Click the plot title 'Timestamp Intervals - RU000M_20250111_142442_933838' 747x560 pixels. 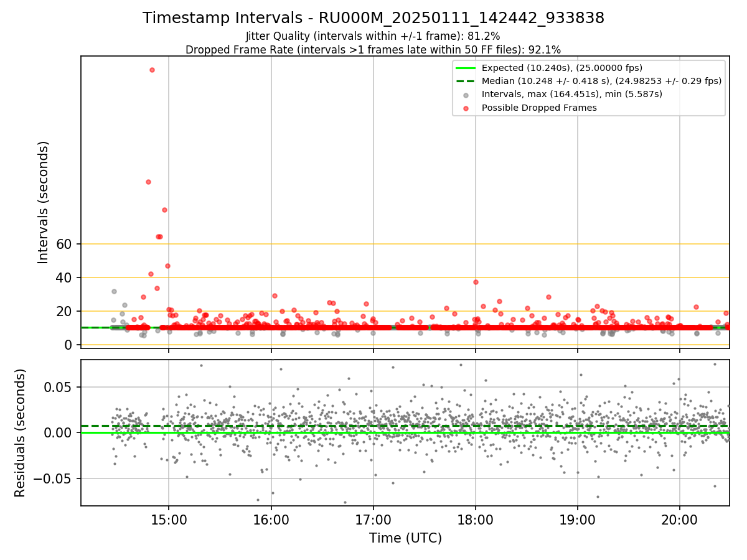[374, 18]
